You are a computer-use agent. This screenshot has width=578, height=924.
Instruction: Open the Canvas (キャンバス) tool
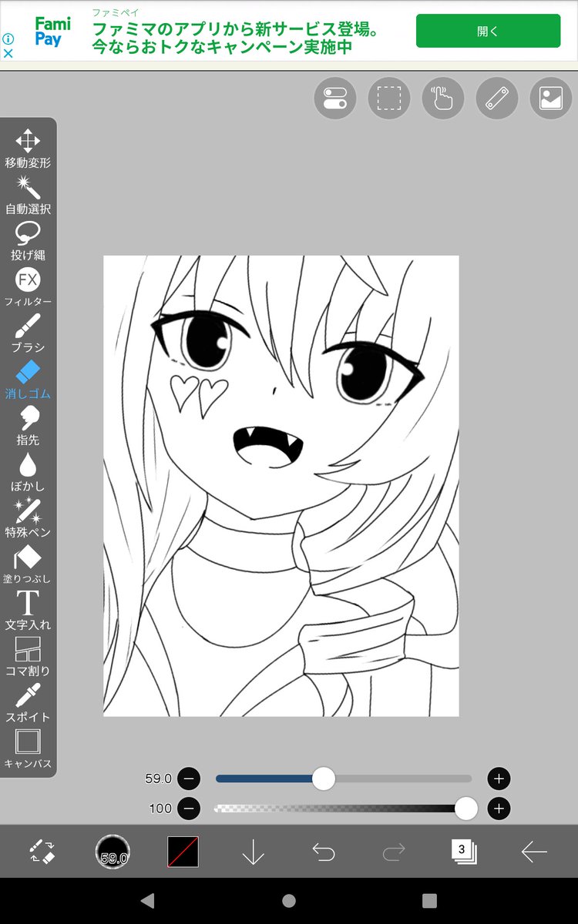[28, 749]
